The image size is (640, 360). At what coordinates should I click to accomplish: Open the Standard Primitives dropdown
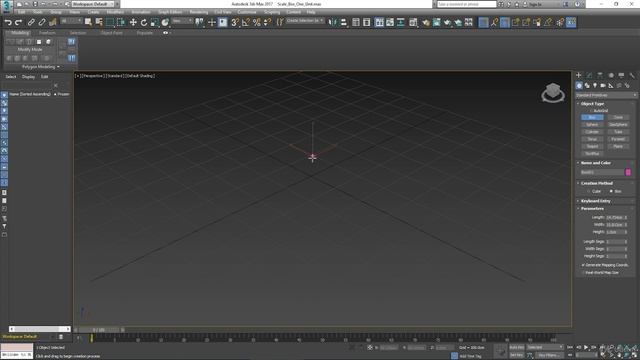pyautogui.click(x=606, y=95)
